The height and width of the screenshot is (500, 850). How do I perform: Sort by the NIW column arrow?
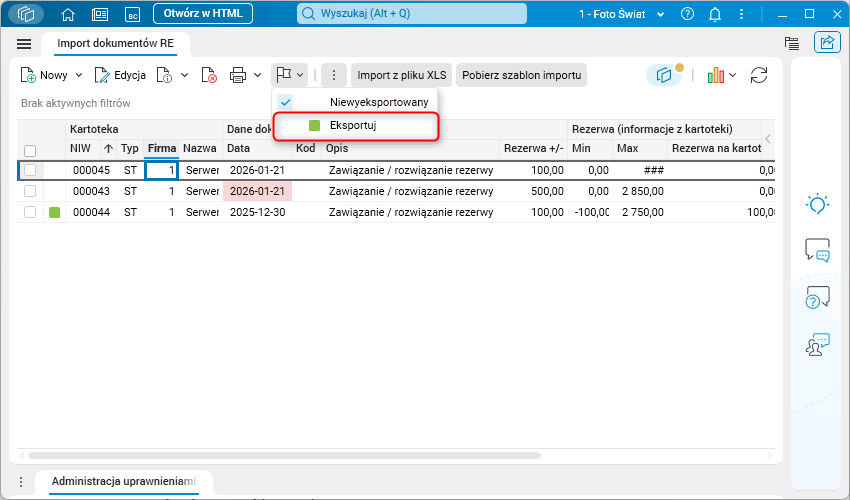click(x=108, y=148)
